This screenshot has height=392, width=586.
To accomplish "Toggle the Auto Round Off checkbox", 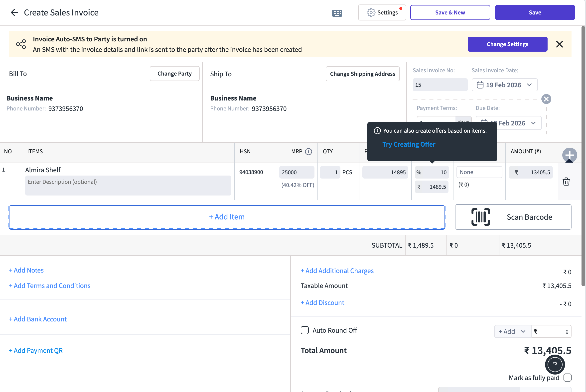I will coord(304,330).
